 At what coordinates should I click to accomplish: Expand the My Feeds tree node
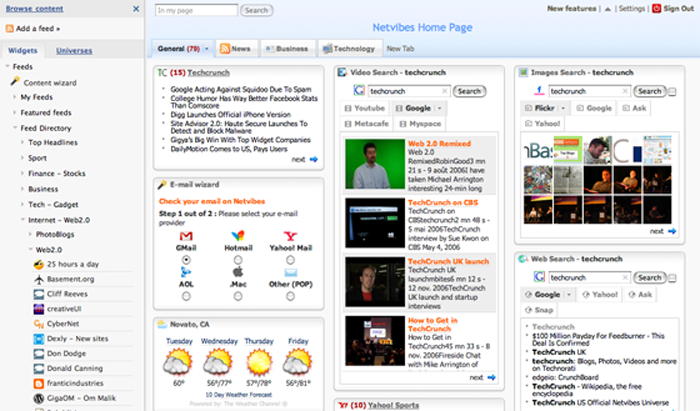15,97
